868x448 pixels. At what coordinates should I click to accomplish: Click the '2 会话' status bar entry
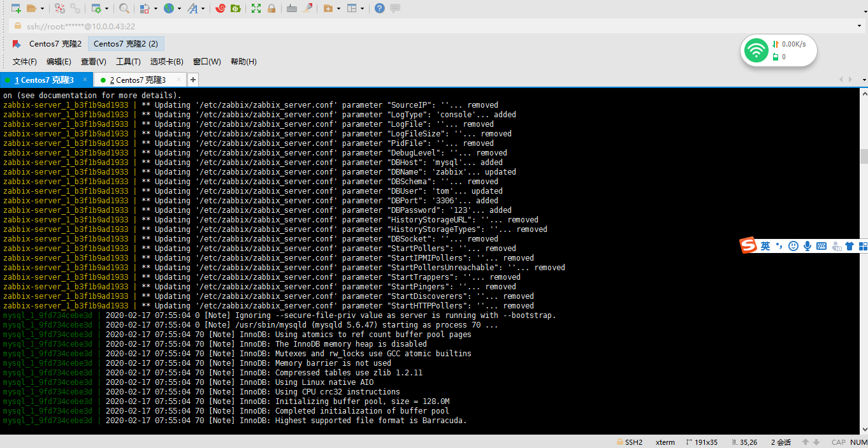781,442
